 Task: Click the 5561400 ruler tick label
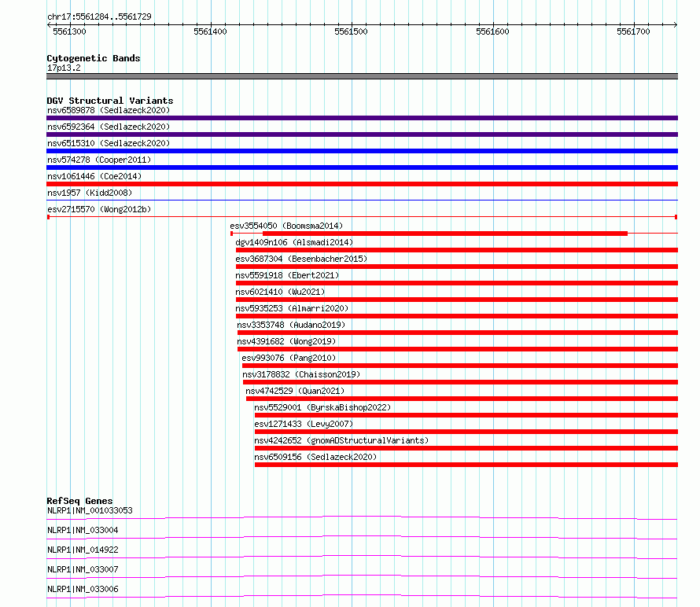pos(210,31)
